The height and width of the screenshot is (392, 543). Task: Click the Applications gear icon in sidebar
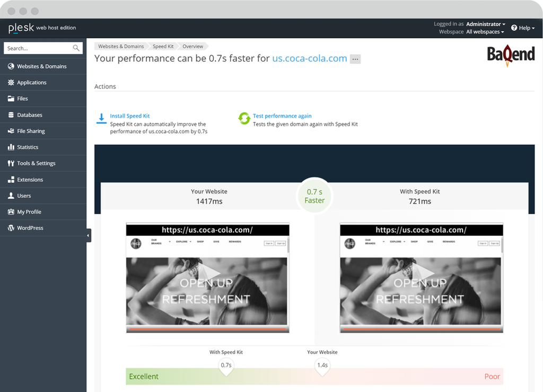pyautogui.click(x=11, y=82)
